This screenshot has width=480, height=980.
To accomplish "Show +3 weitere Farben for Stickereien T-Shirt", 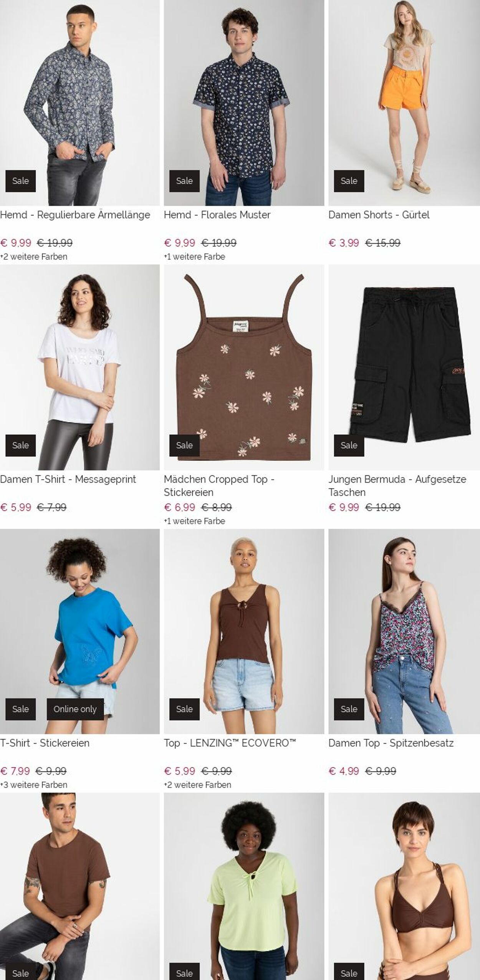I will [x=34, y=785].
